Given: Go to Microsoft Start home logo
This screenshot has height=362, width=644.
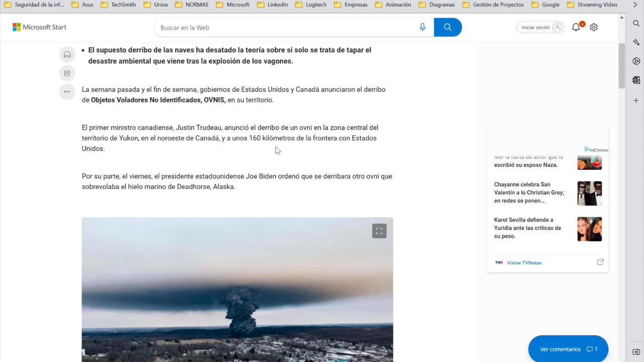Looking at the screenshot, I should 39,27.
